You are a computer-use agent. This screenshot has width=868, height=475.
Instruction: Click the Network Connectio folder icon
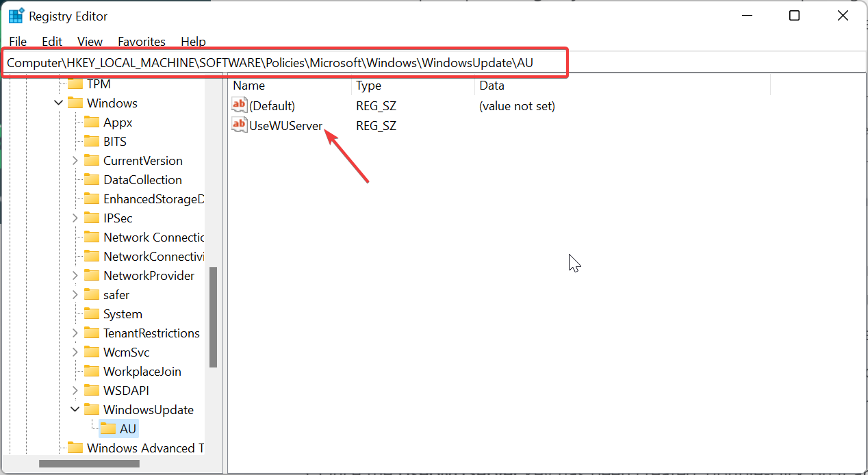pos(92,237)
